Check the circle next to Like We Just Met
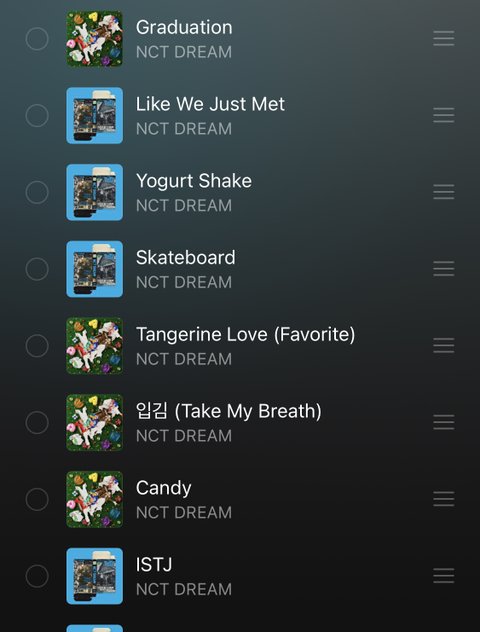This screenshot has width=480, height=632. (37, 115)
